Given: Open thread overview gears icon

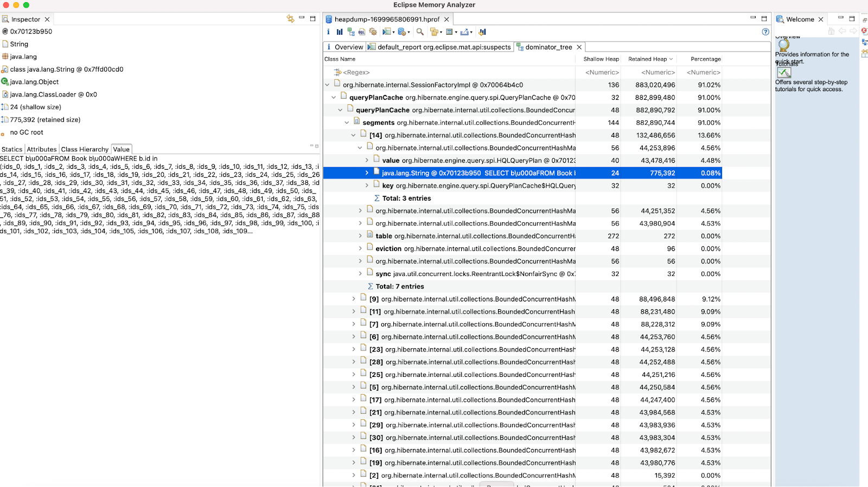Looking at the screenshot, I should pos(373,32).
